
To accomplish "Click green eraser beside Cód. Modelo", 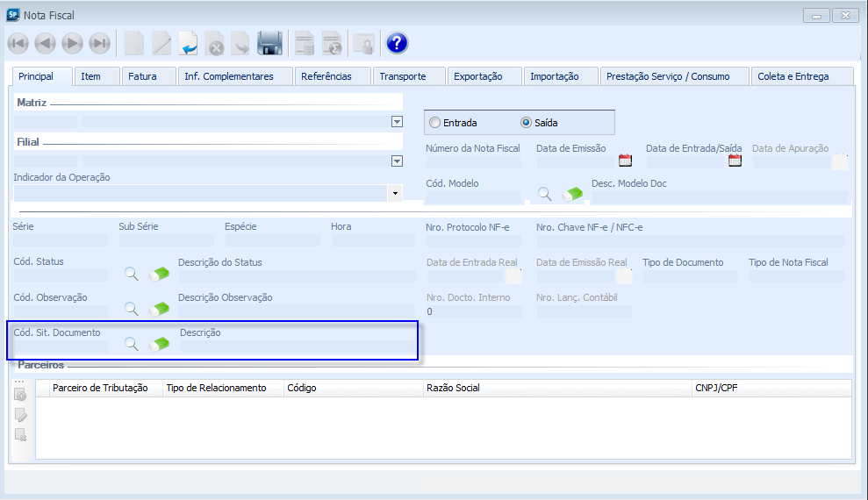I will point(572,194).
